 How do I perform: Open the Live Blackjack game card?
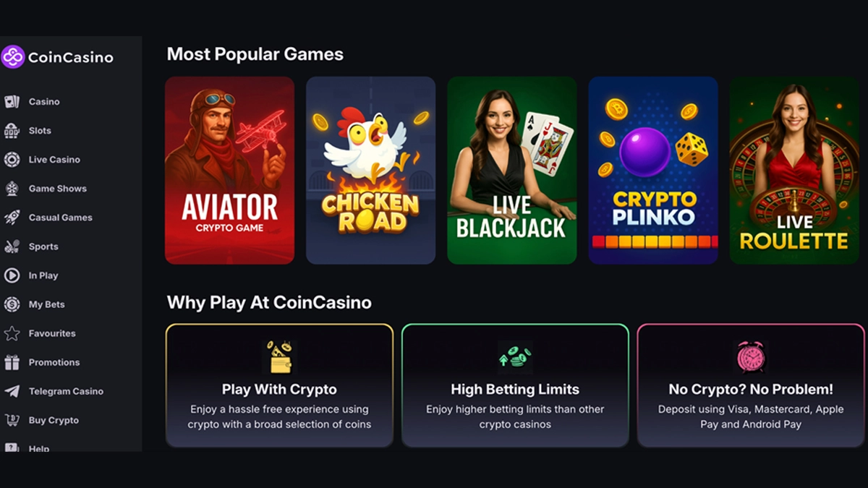(x=511, y=171)
